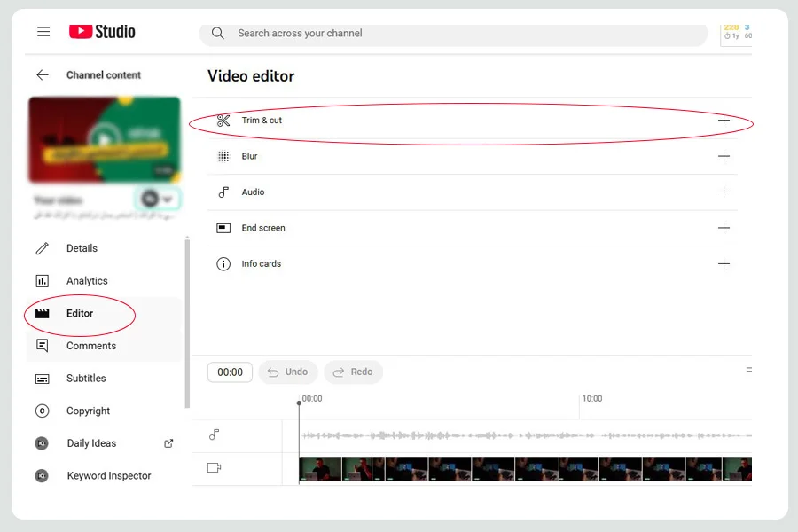This screenshot has height=532, width=798.
Task: Click the back arrow beside Channel content
Action: [43, 75]
